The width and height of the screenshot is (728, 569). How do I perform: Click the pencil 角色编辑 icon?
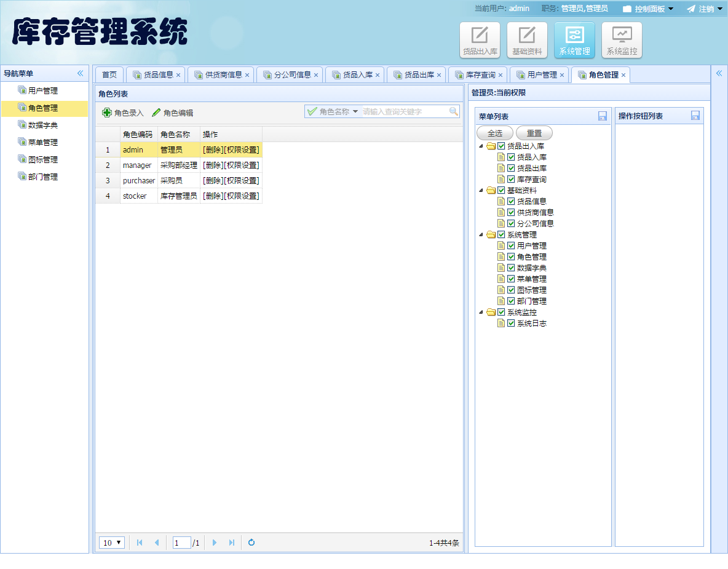pyautogui.click(x=156, y=113)
